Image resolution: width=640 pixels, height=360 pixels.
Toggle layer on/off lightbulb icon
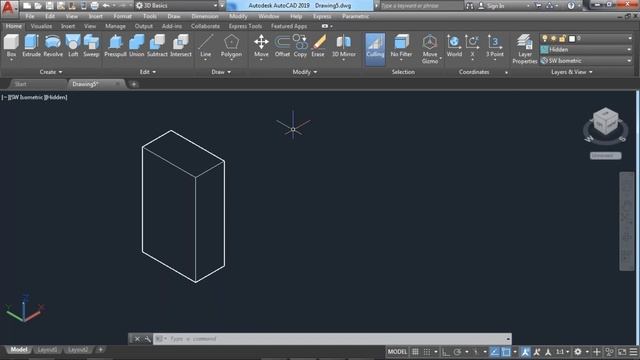point(544,38)
